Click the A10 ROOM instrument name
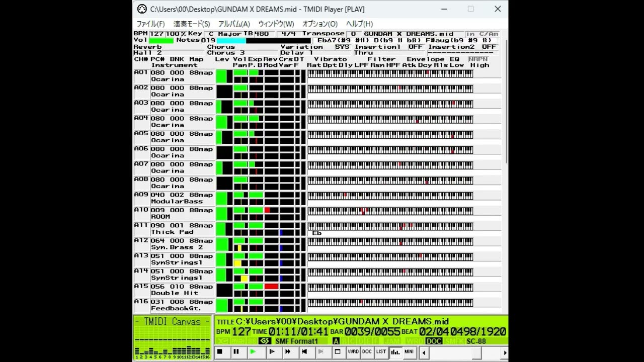Viewport: 644px width, 362px height. 161,217
